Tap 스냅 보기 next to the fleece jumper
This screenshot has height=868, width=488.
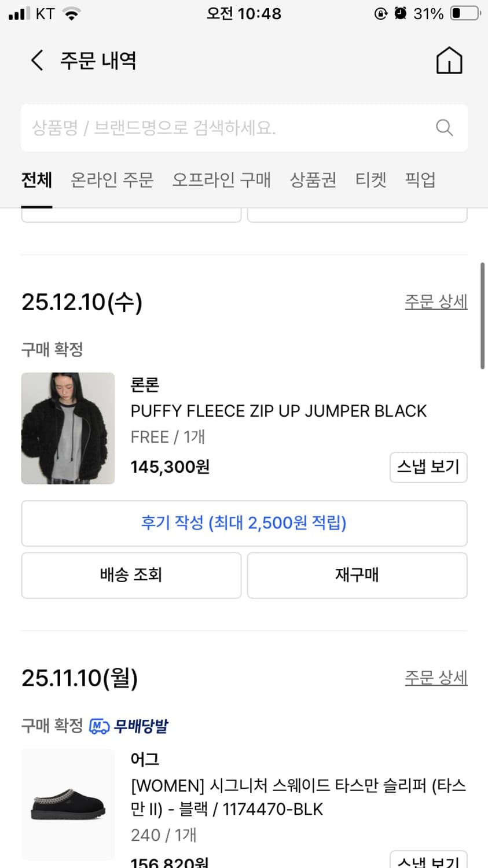tap(428, 467)
